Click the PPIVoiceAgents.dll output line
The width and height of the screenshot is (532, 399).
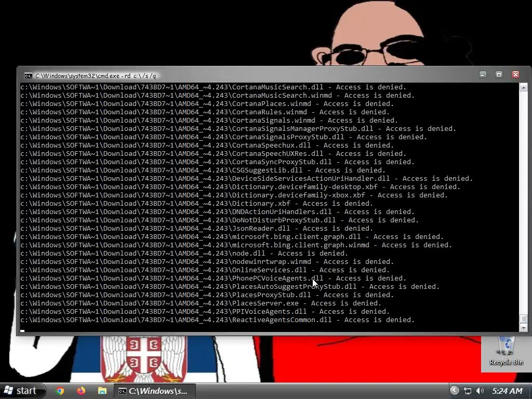[205, 312]
